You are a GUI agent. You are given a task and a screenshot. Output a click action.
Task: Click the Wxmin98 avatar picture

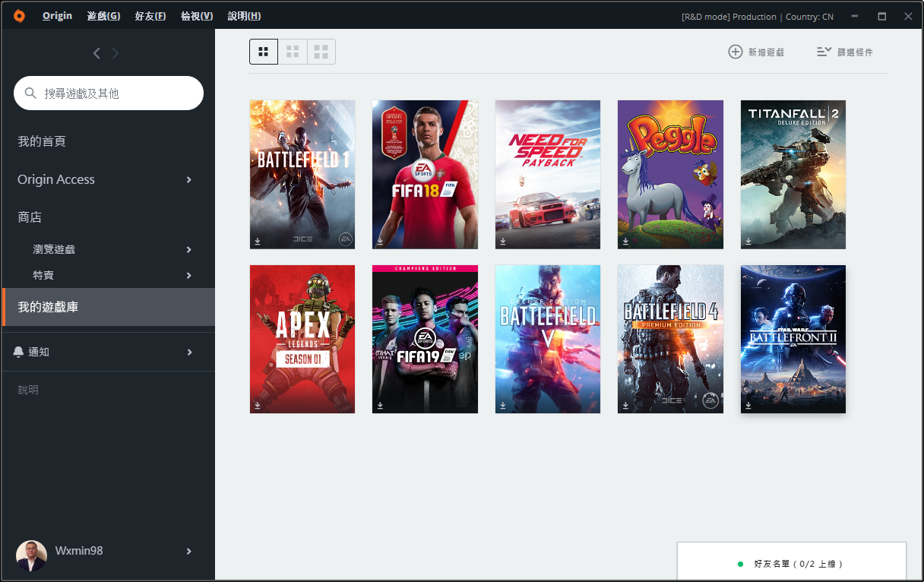tap(31, 555)
